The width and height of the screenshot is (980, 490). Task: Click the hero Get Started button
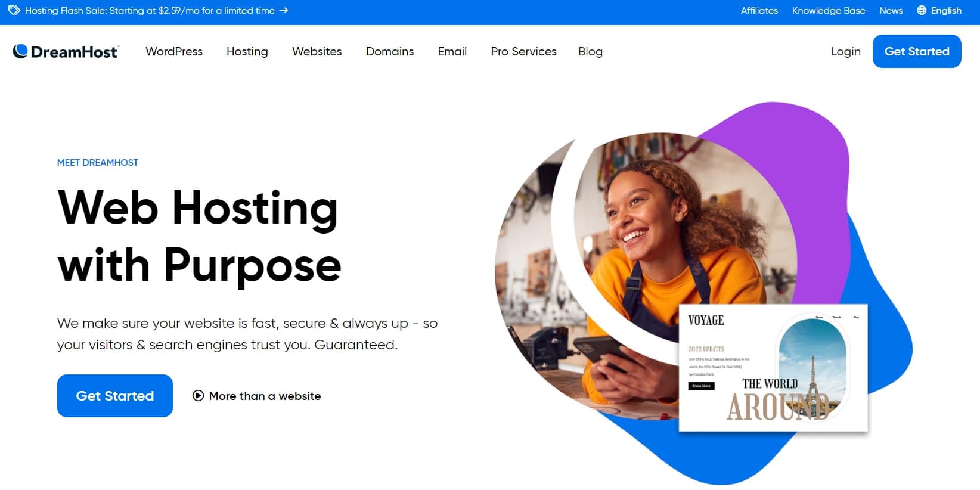coord(115,396)
